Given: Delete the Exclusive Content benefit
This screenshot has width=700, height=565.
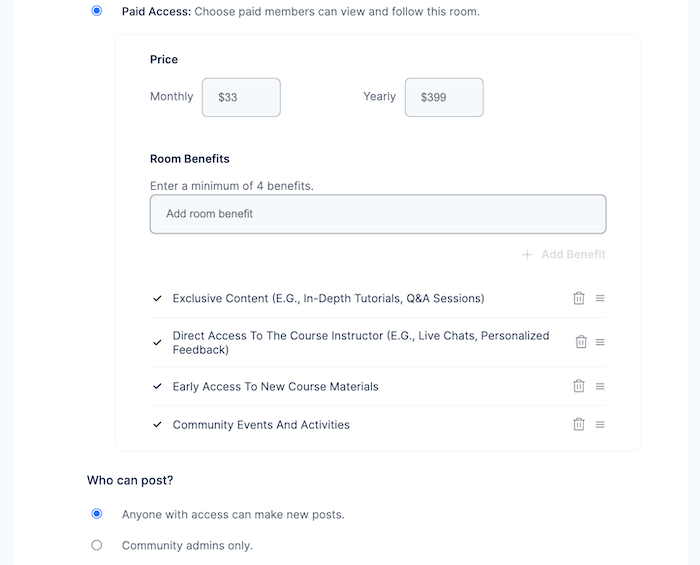Looking at the screenshot, I should tap(578, 298).
